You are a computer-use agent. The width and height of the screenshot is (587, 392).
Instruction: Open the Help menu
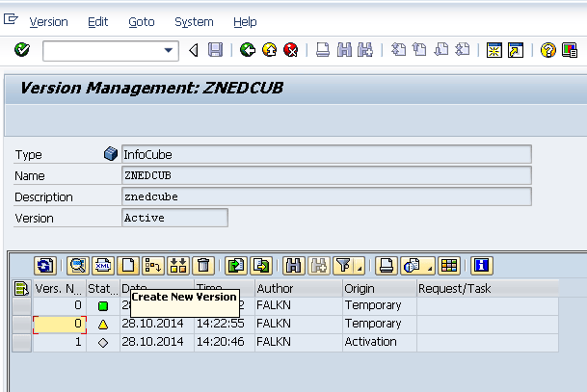tap(245, 22)
